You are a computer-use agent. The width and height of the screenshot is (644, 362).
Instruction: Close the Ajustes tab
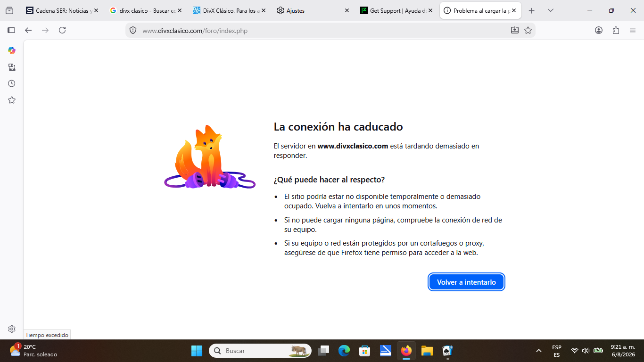(347, 10)
